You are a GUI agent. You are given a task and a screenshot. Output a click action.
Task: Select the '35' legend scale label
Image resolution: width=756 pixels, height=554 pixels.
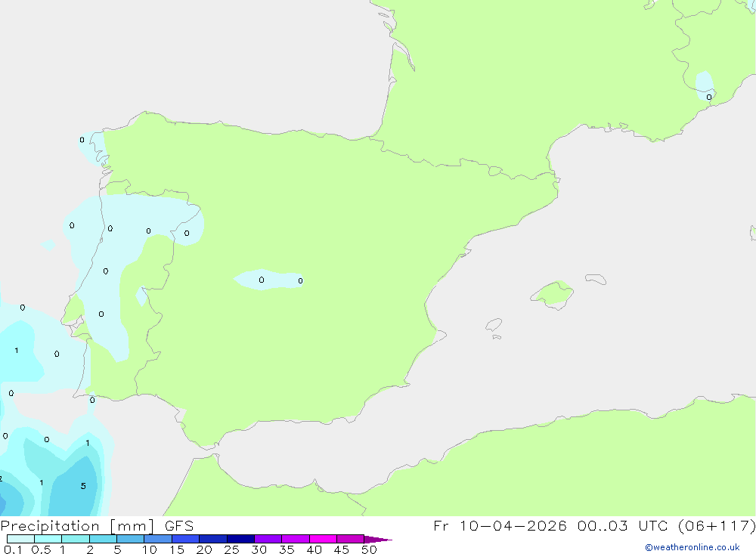click(287, 549)
